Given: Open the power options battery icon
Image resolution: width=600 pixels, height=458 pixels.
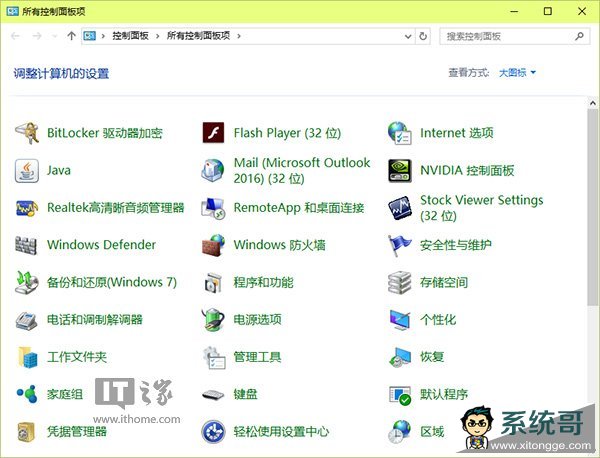Looking at the screenshot, I should click(x=213, y=320).
